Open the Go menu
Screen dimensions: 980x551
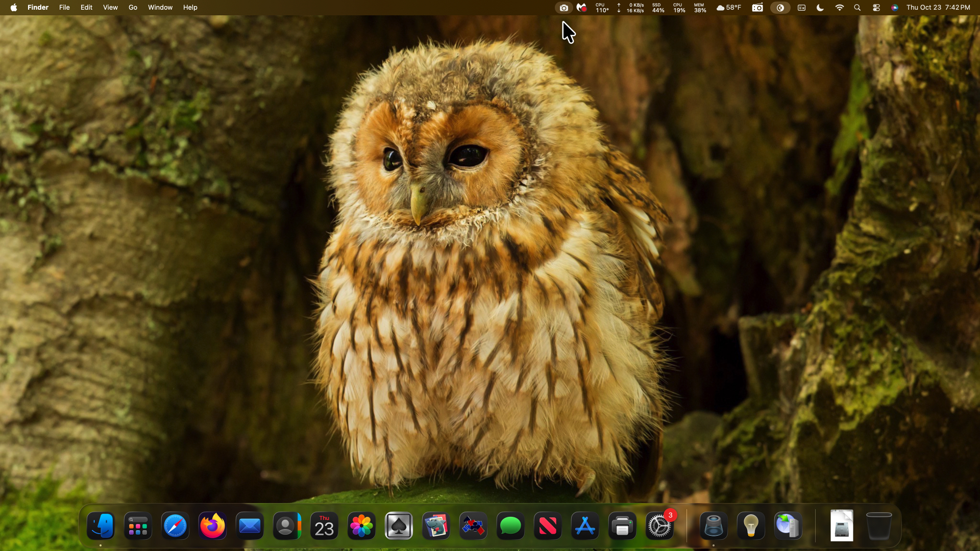coord(133,8)
